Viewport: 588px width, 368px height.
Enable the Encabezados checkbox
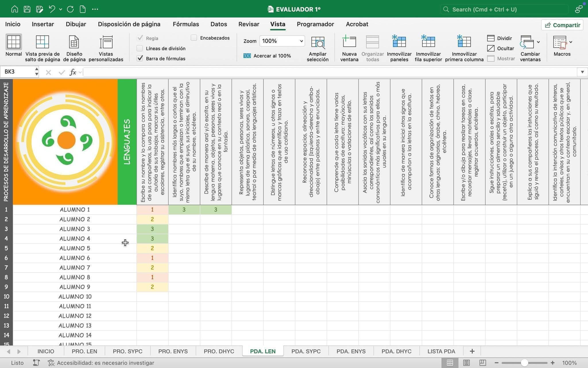[x=194, y=38]
